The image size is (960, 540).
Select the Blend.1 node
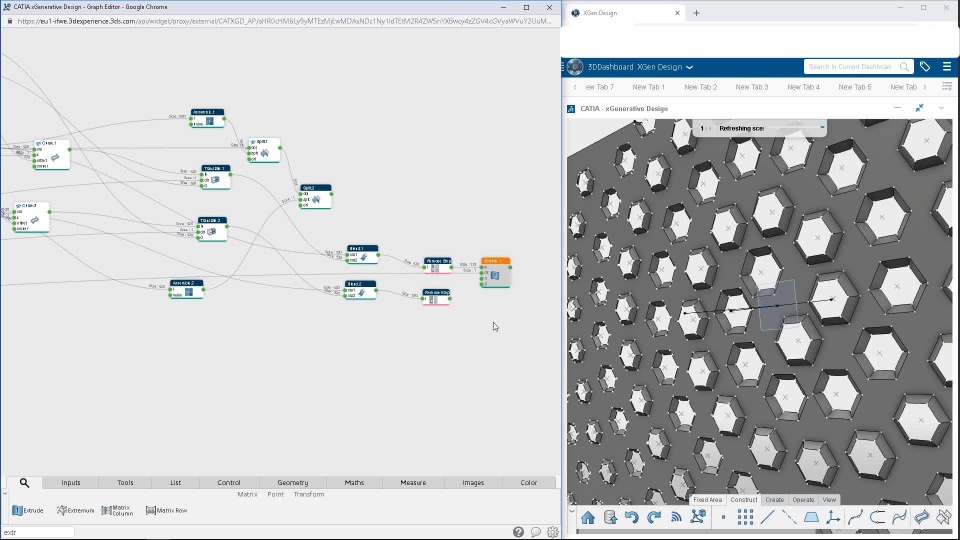tap(362, 254)
